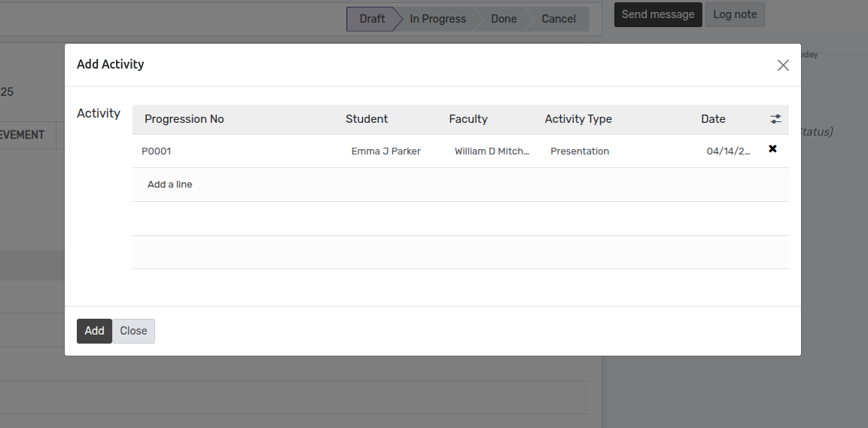868x428 pixels.
Task: Set status to Draft
Action: point(372,19)
